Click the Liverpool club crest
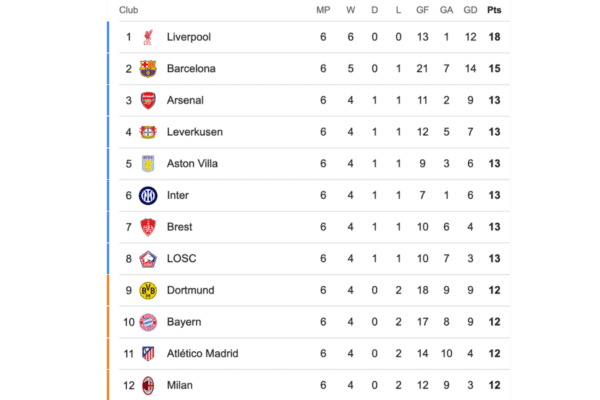600x400 pixels. point(148,37)
